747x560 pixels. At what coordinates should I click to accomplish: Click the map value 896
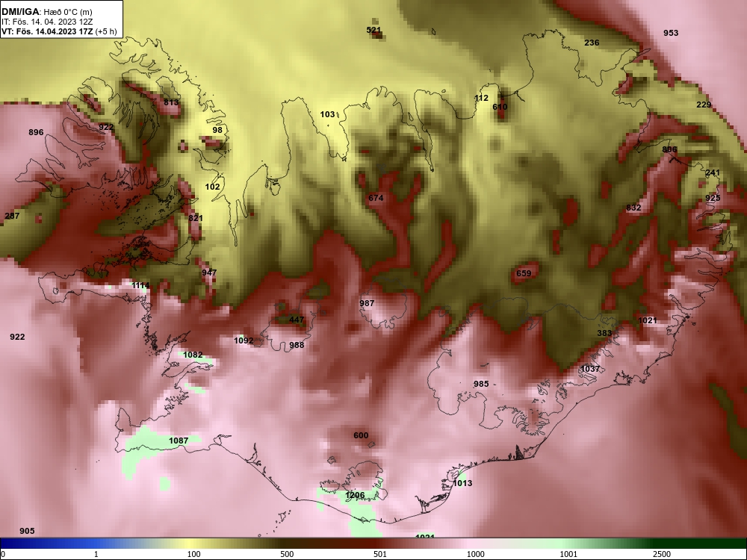pyautogui.click(x=36, y=132)
